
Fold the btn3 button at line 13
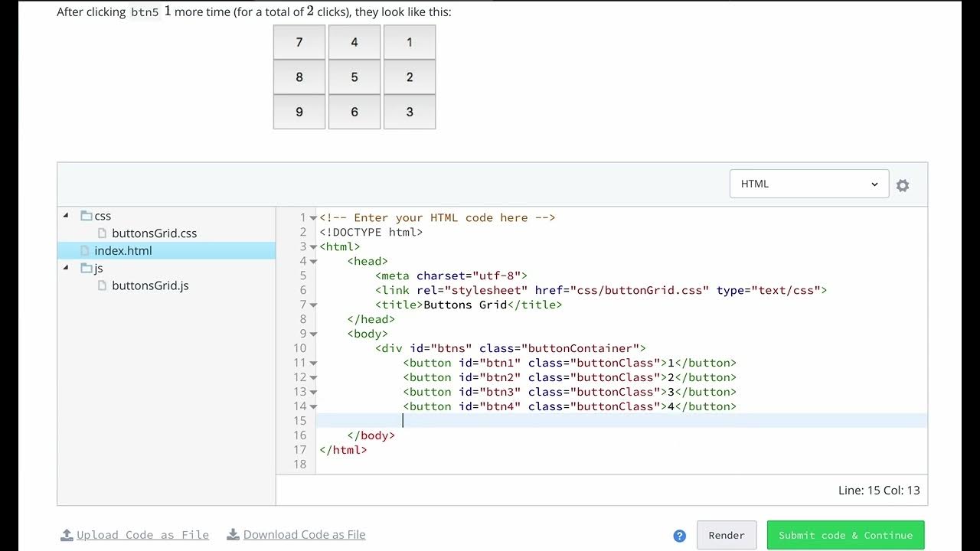tap(313, 393)
